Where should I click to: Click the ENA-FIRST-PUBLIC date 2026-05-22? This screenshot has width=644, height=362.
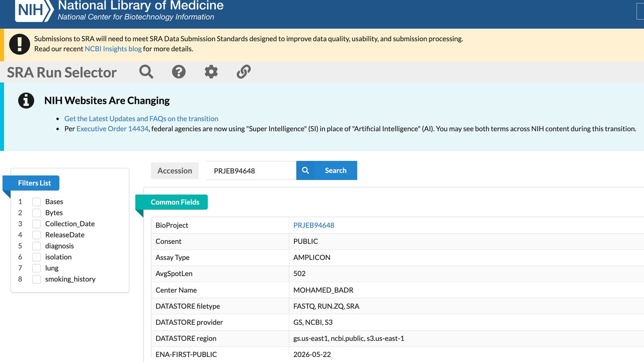coord(312,354)
